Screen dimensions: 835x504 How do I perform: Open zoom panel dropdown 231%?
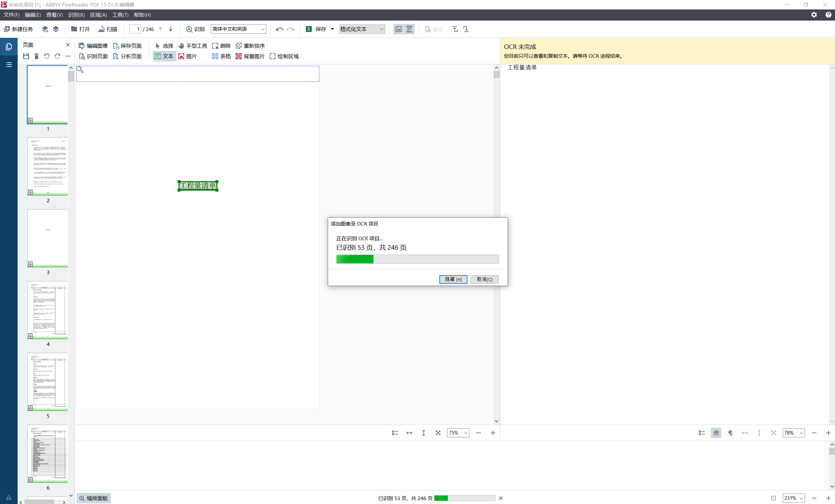[794, 498]
